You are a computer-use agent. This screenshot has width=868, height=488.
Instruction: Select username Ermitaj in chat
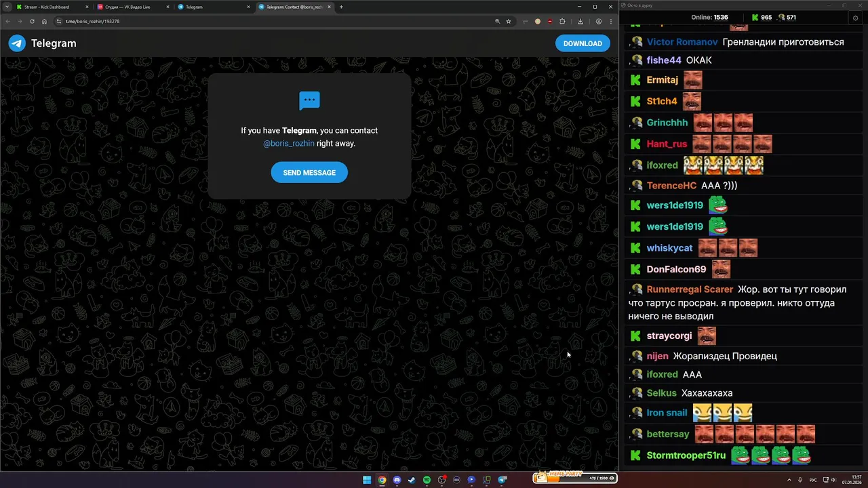(663, 80)
